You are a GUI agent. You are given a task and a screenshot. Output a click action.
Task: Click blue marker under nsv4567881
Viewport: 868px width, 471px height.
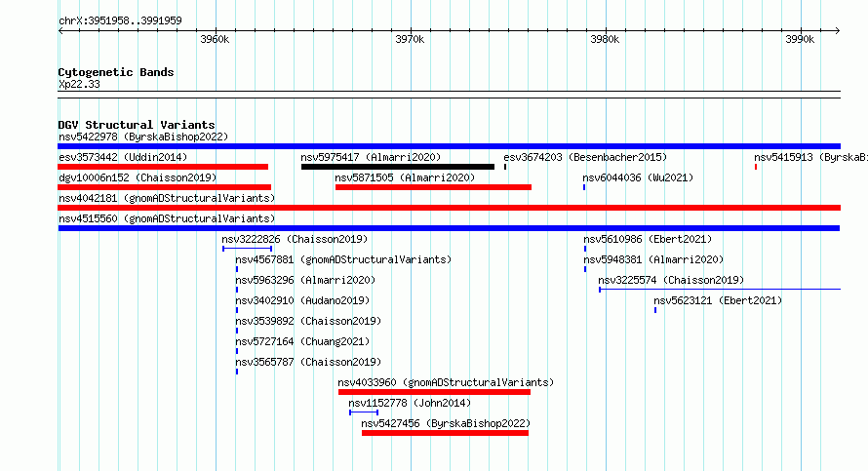[237, 269]
